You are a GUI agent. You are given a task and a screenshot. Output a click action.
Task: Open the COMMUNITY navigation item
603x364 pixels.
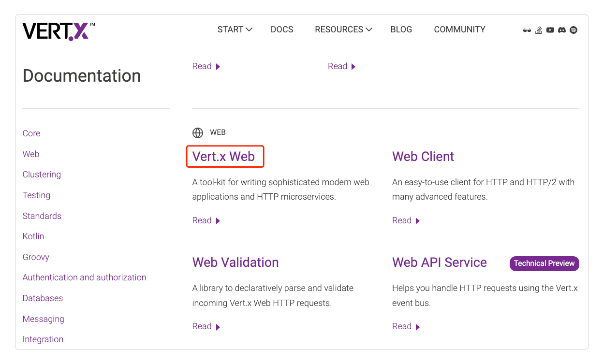459,29
